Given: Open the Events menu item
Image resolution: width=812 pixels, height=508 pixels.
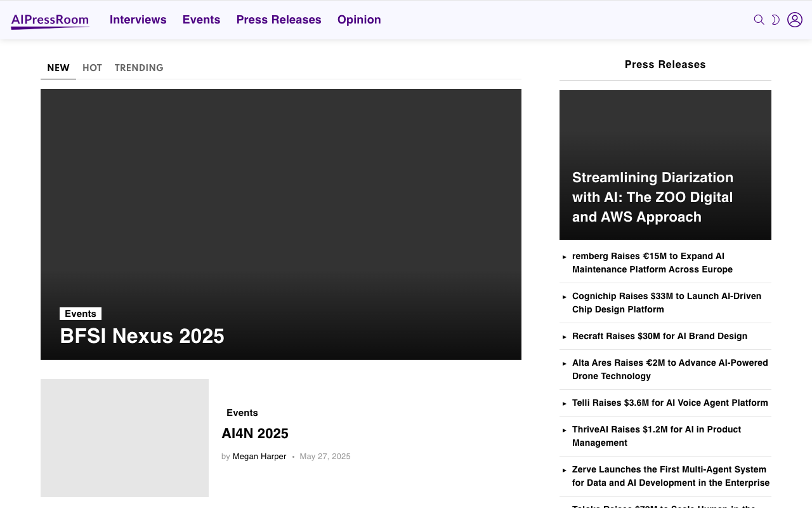Looking at the screenshot, I should tap(202, 20).
